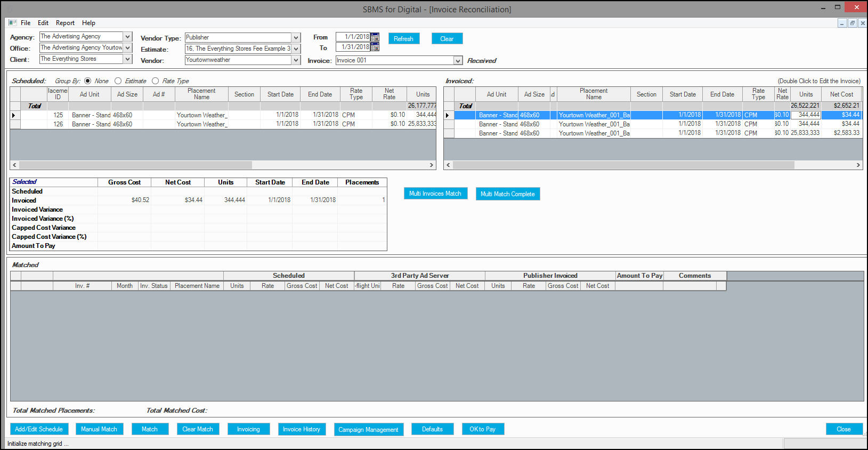Click the Invoiced grid scroll-left arrow

pos(448,165)
